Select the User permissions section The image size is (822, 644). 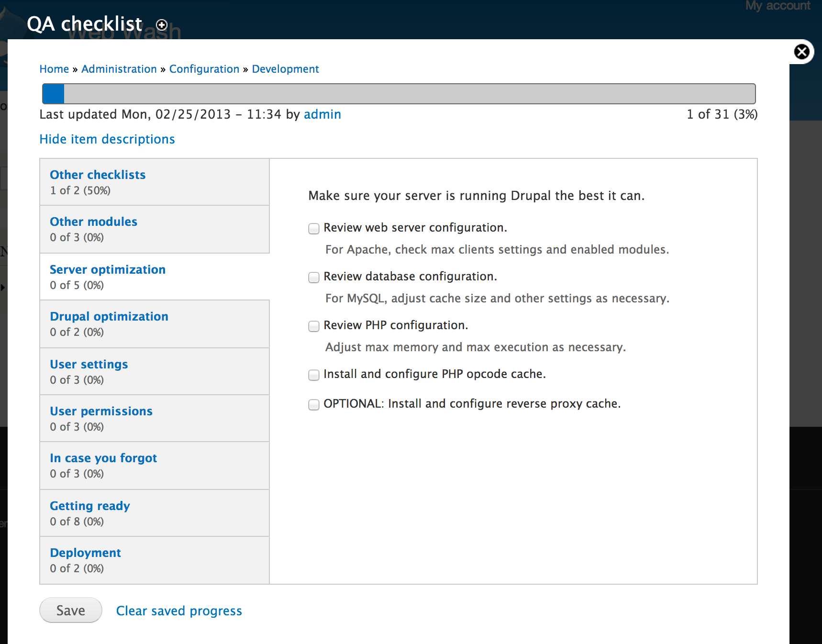pos(101,411)
